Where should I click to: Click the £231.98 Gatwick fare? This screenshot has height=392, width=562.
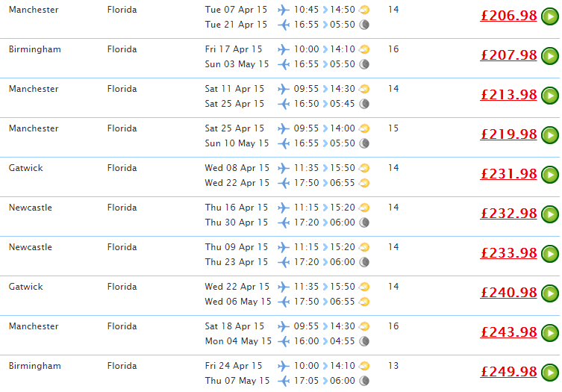(x=508, y=173)
